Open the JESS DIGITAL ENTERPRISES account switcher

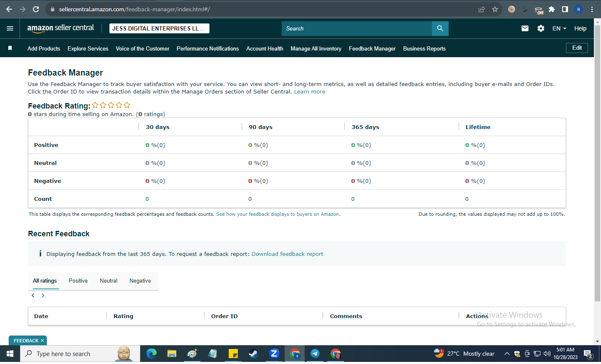[x=159, y=28]
